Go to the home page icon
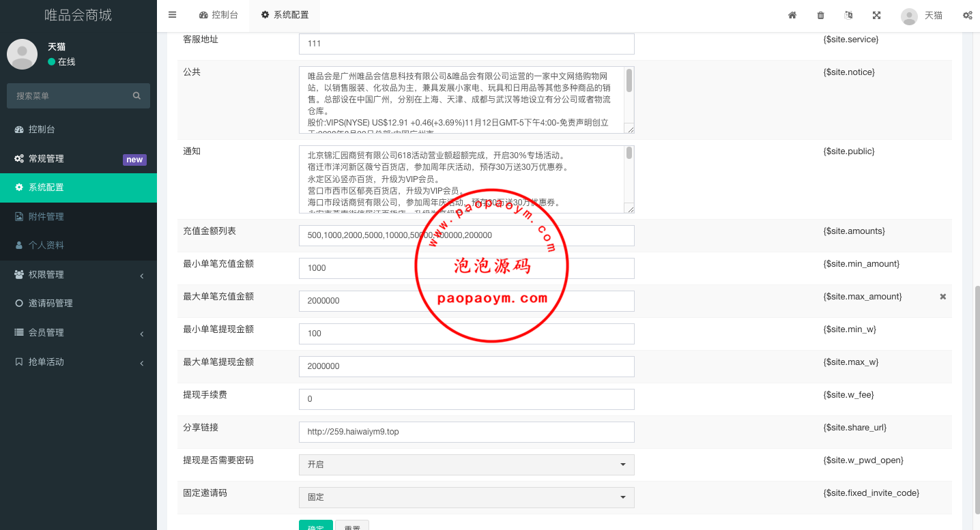This screenshot has height=530, width=980. tap(792, 15)
